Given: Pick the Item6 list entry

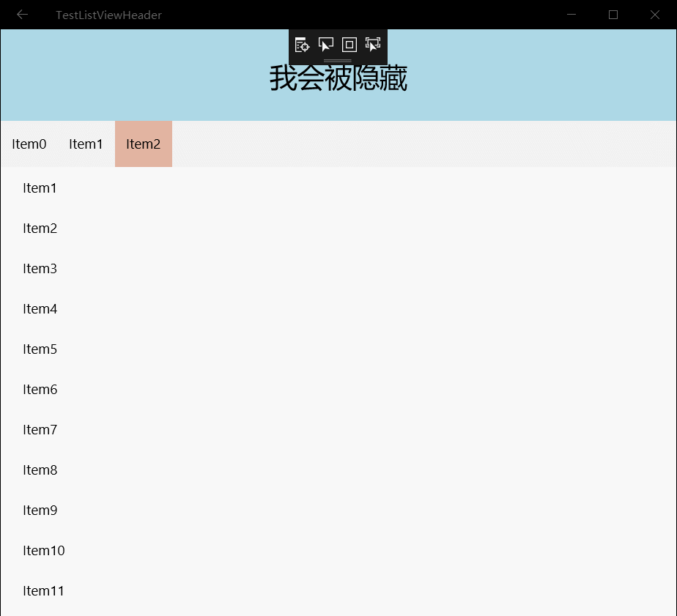Looking at the screenshot, I should (x=338, y=390).
